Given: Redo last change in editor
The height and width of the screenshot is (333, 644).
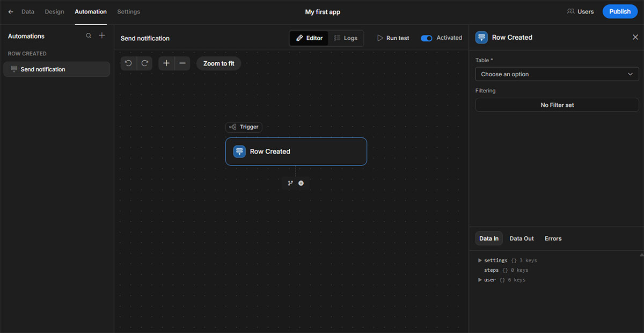Looking at the screenshot, I should tap(145, 63).
